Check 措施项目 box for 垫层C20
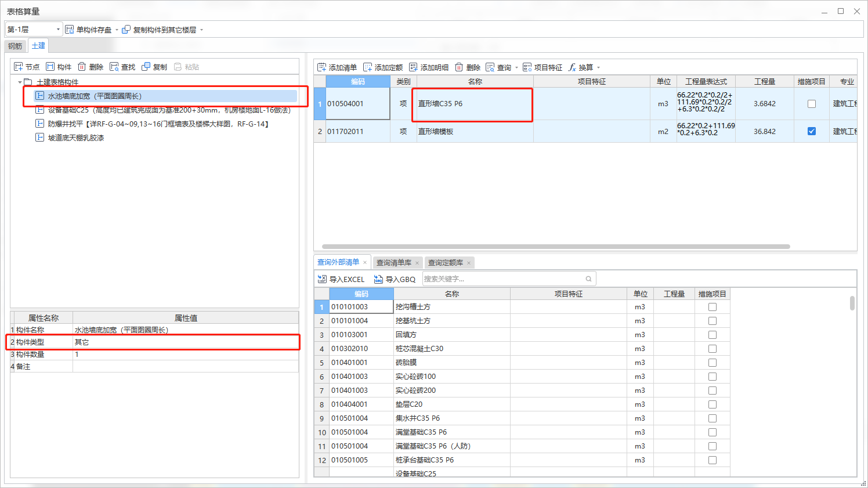 [713, 404]
